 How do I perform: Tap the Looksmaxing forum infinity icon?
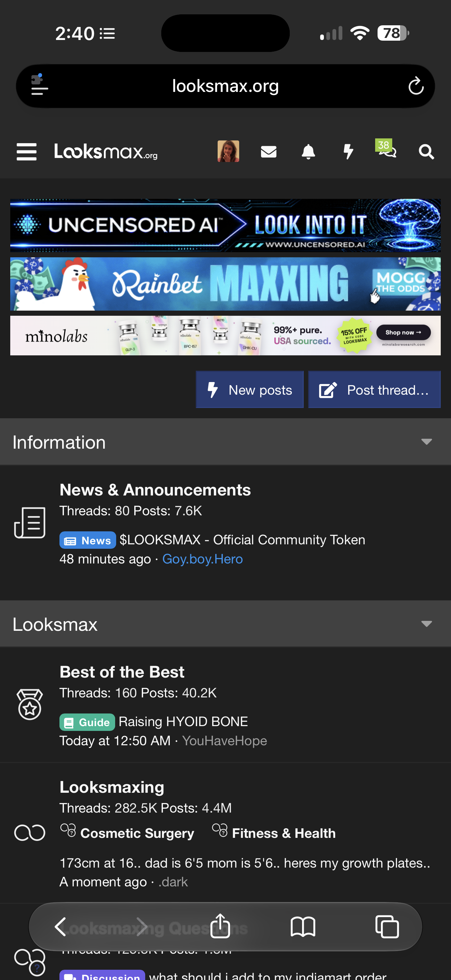(x=30, y=832)
